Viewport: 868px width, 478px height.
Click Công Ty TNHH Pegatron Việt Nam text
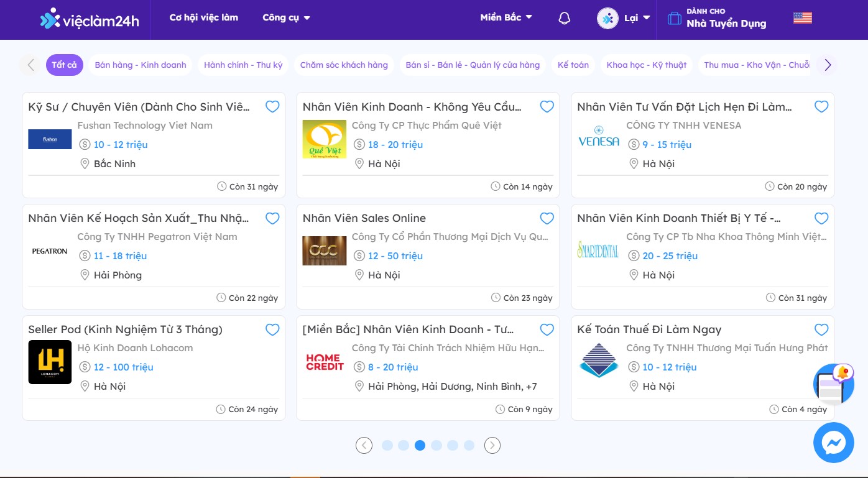click(157, 237)
